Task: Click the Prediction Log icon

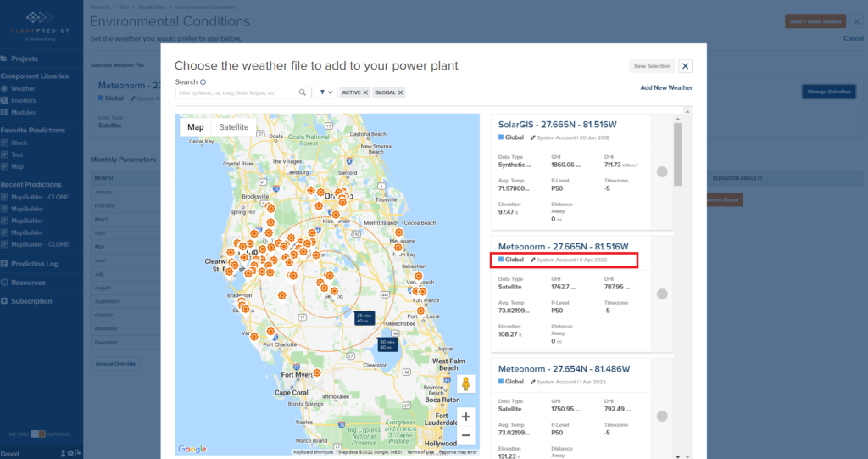Action: [x=4, y=264]
